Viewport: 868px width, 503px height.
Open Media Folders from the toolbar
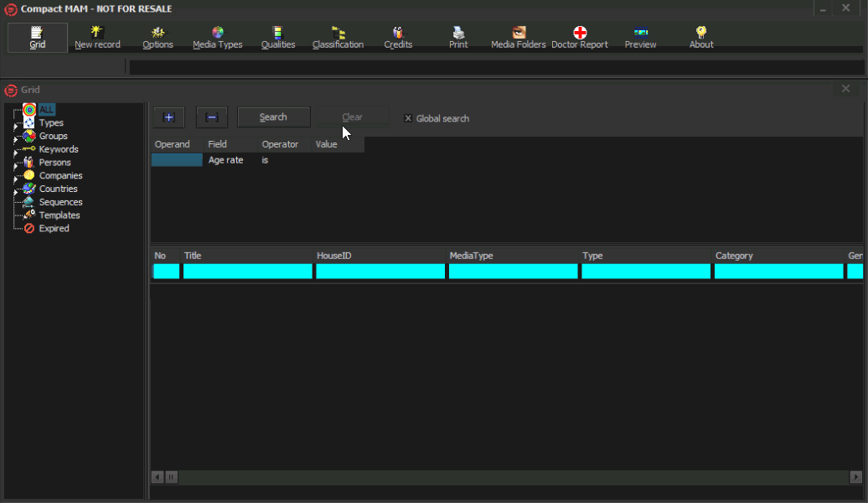pos(519,38)
